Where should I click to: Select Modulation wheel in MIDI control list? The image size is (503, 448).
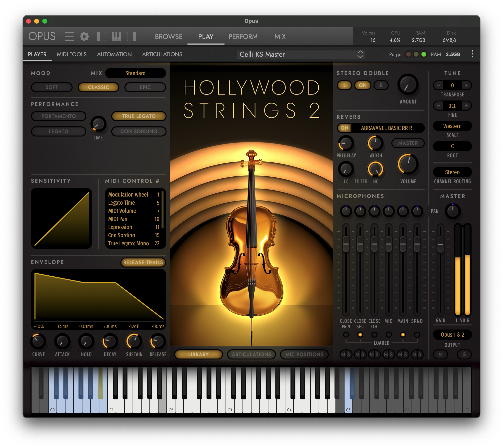(134, 195)
